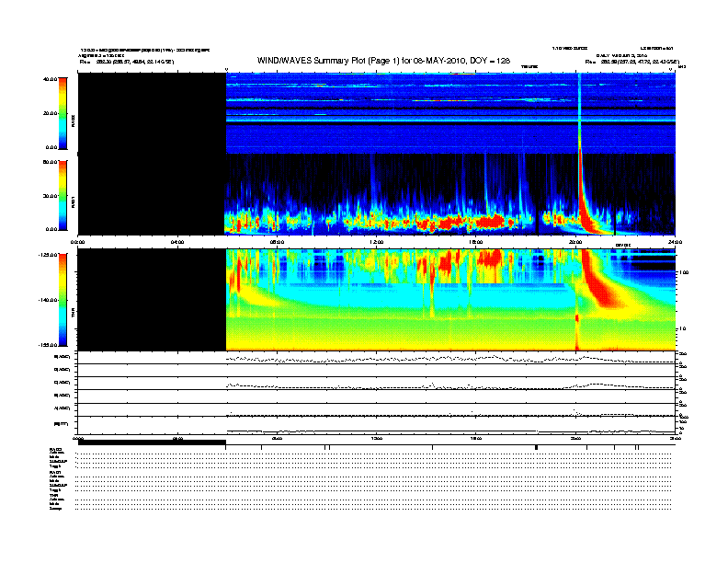The image size is (728, 563).
Task: Click the 04:00 label under the RAD1 panel
Action: point(177,242)
